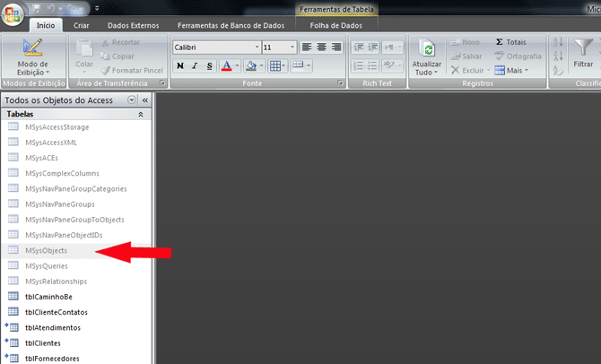Toggle italic I formatting
Image resolution: width=601 pixels, height=364 pixels.
point(195,66)
